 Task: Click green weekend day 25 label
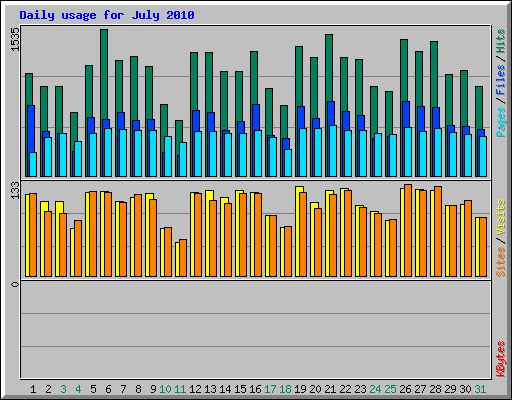point(390,389)
